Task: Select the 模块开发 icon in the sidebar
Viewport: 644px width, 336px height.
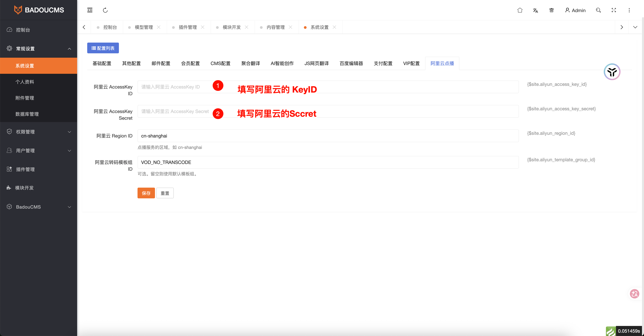Action: (x=9, y=188)
